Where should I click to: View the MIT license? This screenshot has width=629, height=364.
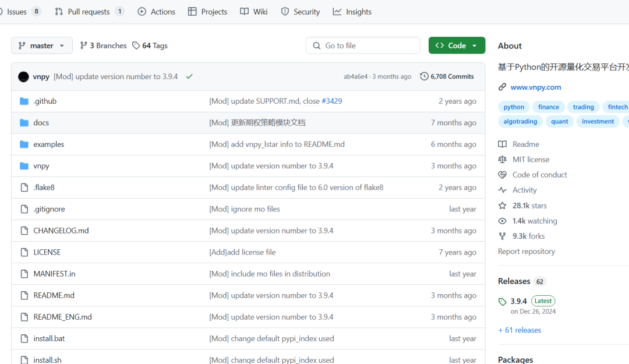[x=524, y=160]
